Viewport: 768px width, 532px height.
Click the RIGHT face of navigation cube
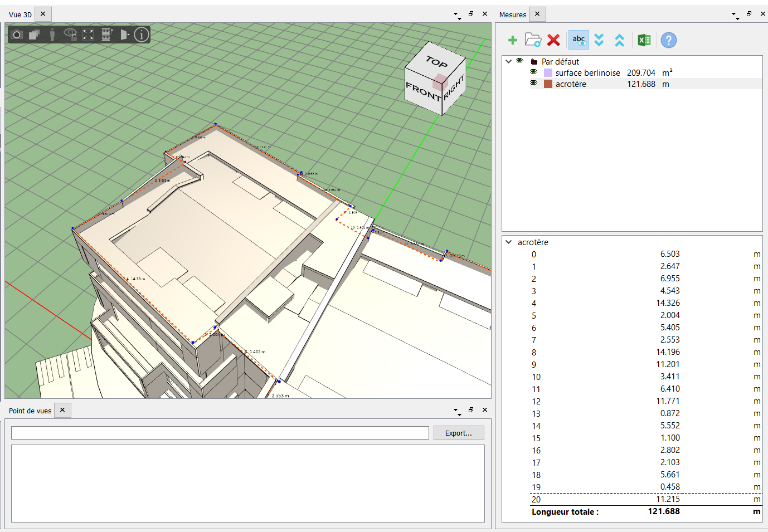(454, 89)
